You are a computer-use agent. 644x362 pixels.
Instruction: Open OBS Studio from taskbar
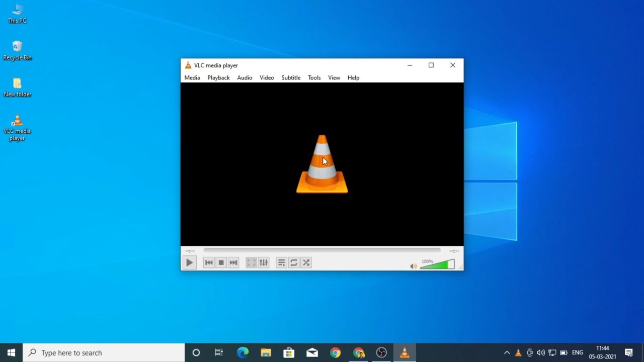381,352
